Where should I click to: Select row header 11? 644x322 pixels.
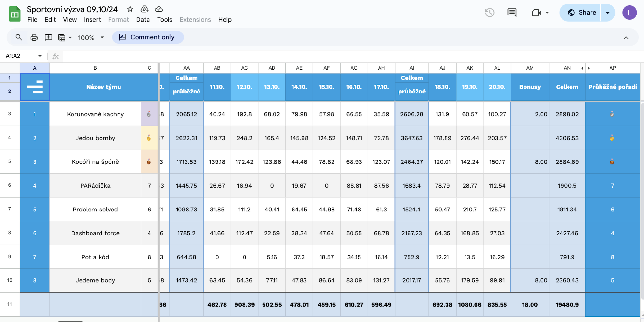tap(10, 304)
